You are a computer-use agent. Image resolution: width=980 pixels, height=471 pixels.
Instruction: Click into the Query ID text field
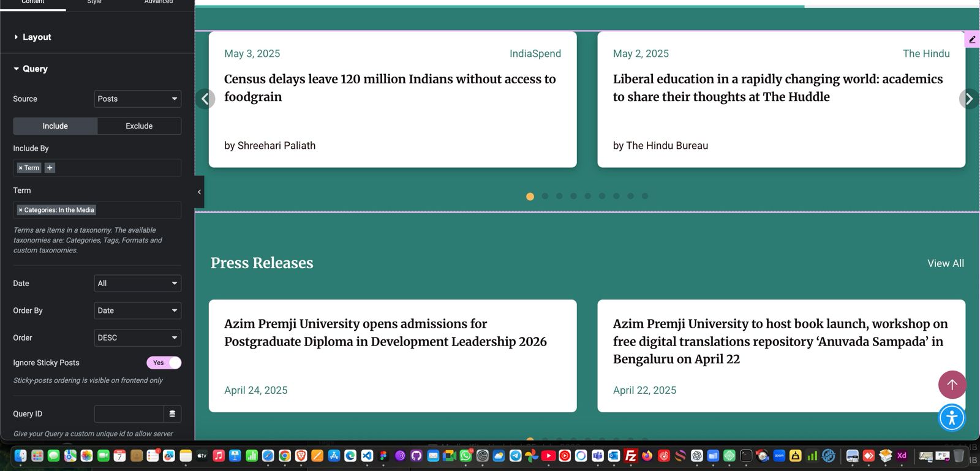coord(129,414)
